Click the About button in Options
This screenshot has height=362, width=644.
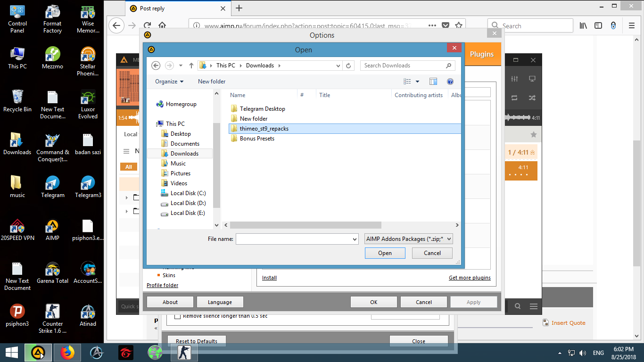click(170, 302)
